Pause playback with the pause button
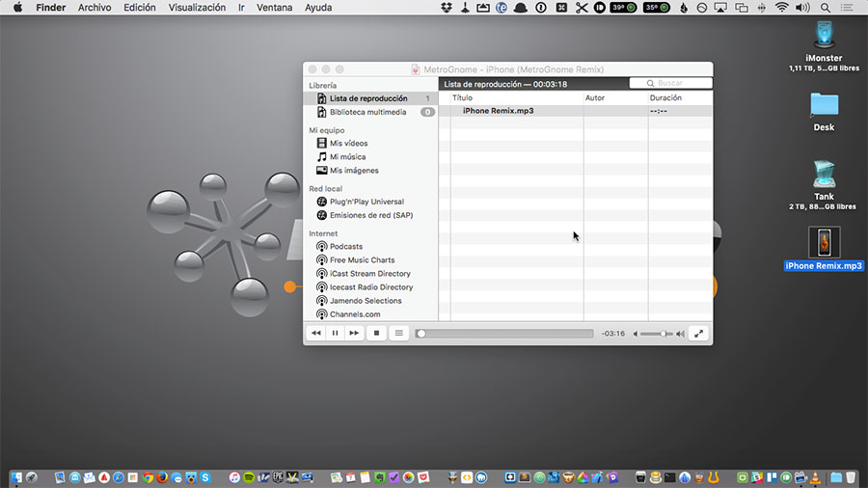Screen dimensions: 868x488 335,333
